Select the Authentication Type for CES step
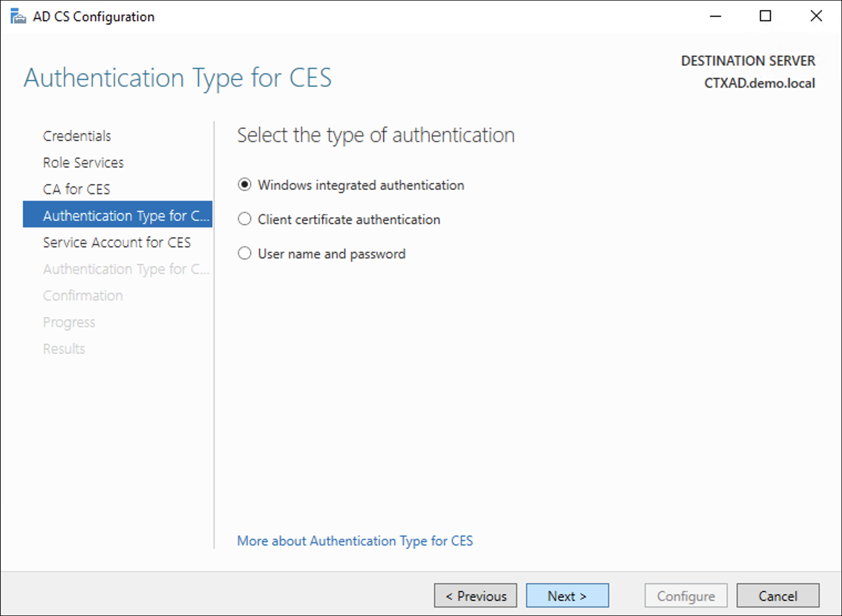 point(118,215)
